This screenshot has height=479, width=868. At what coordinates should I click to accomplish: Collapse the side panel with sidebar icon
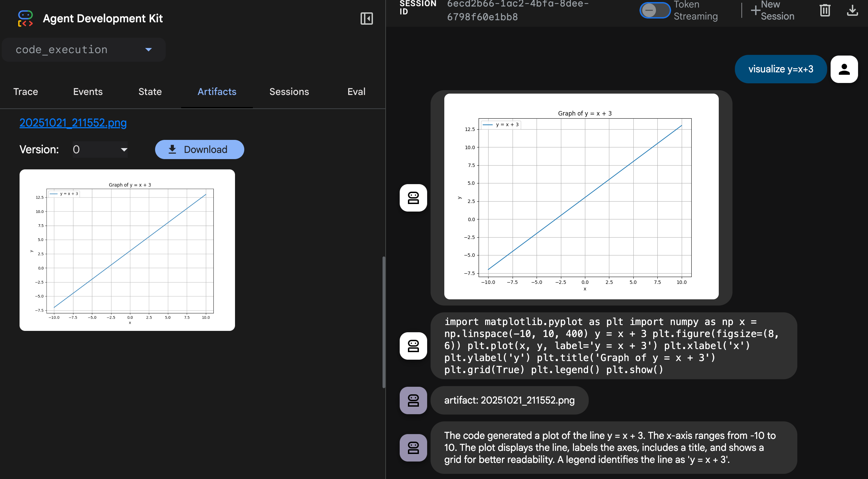click(x=366, y=19)
